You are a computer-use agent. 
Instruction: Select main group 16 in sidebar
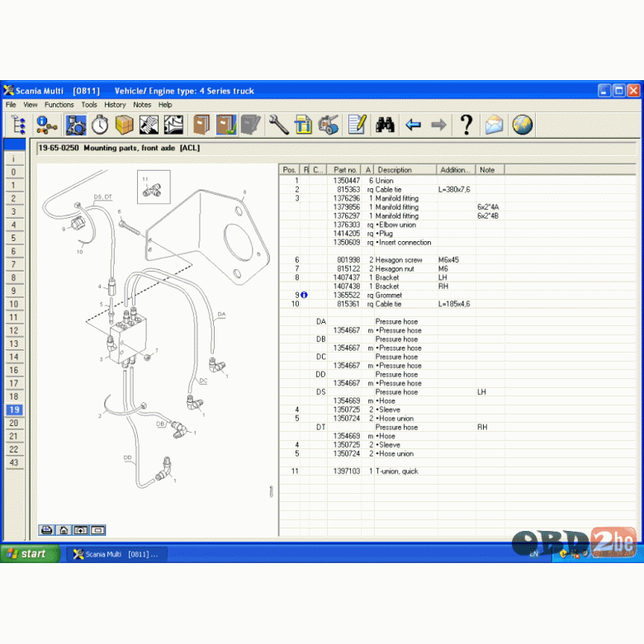(x=14, y=370)
